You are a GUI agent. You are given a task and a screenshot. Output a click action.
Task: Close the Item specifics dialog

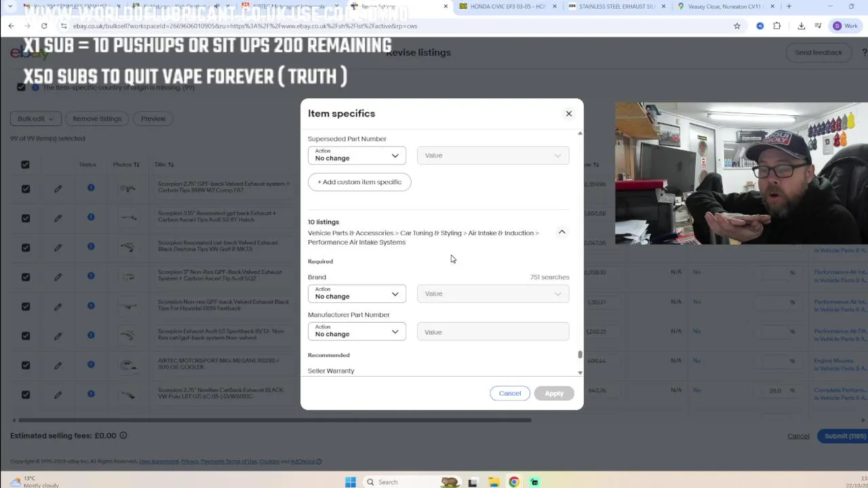coord(569,113)
